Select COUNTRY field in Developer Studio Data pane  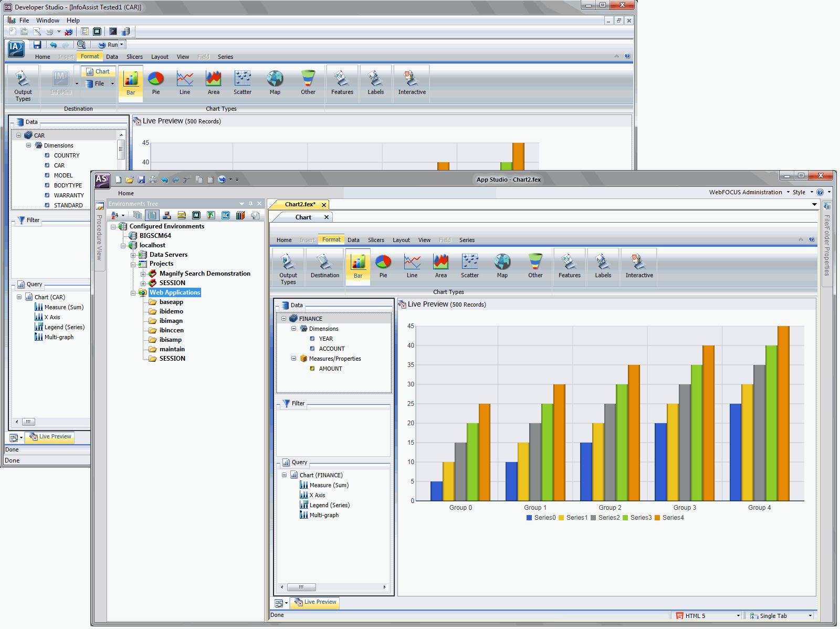[x=67, y=155]
